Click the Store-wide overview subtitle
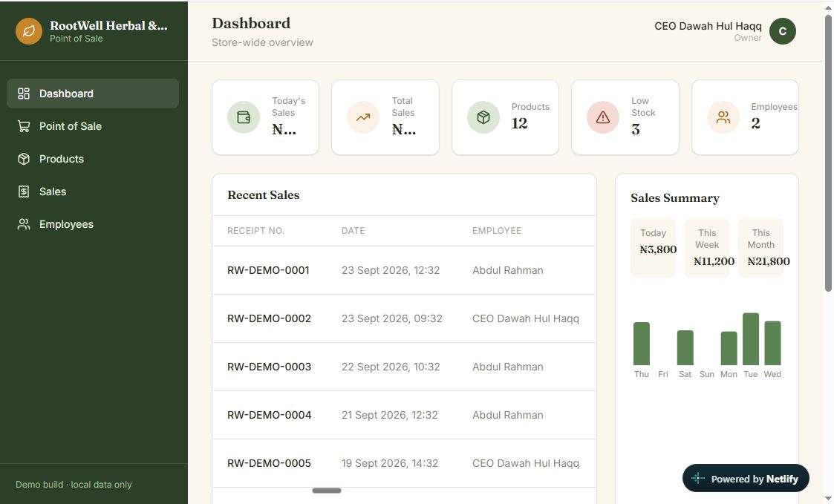This screenshot has width=834, height=504. 262,42
